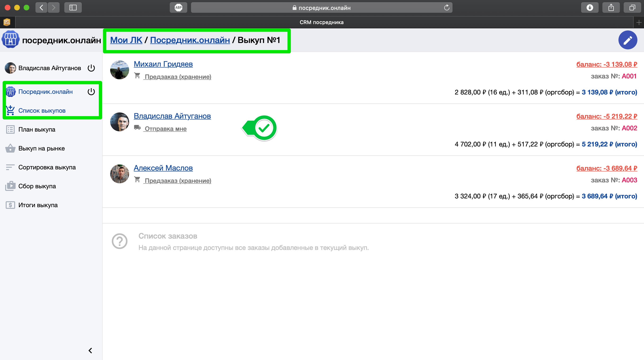Click the blue pencil edit button
644x360 pixels.
pyautogui.click(x=627, y=40)
